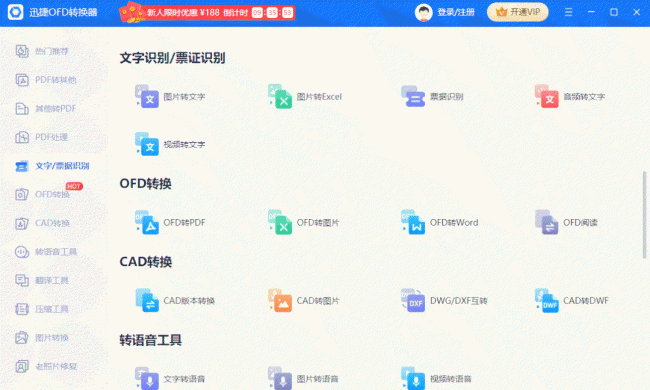
Task: Click the 开通VIP button
Action: (x=517, y=12)
